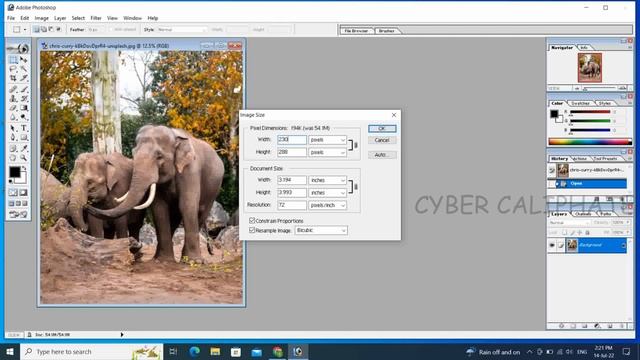The width and height of the screenshot is (640, 360).
Task: Click Jump to ImageReady icon
Action: 18,214
